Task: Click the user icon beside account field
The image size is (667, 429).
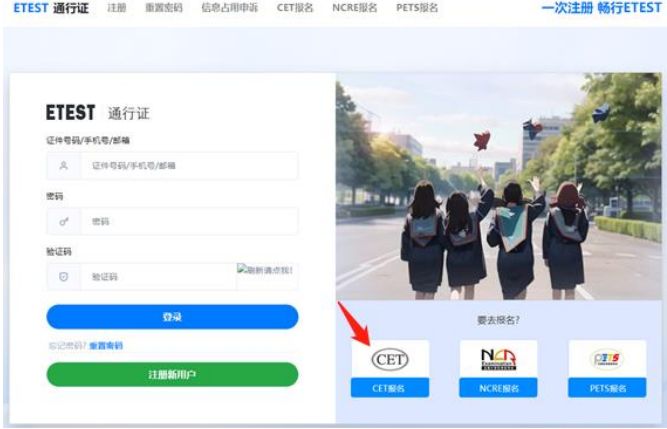Action: 63,165
